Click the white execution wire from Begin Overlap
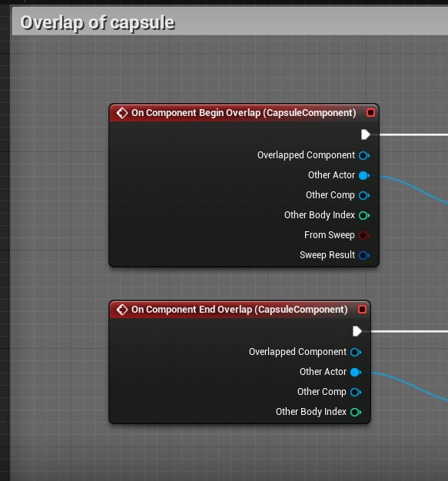Screen dimensions: 448x481 tap(411, 134)
